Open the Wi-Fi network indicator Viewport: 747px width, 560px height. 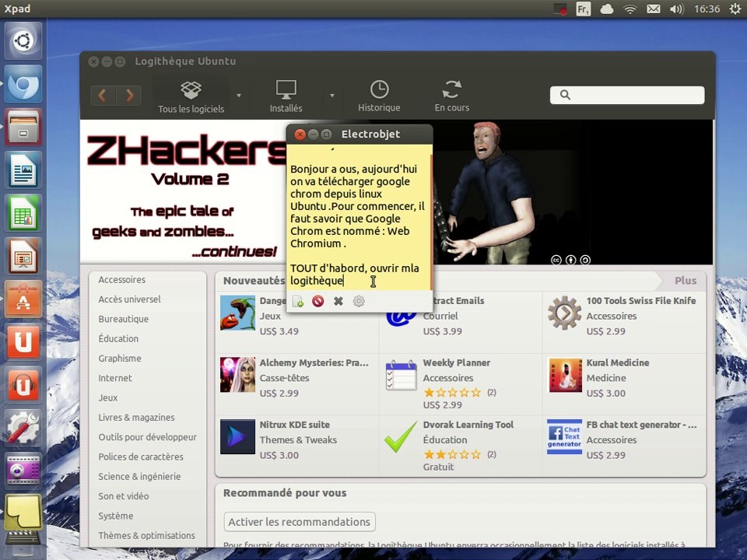(630, 9)
